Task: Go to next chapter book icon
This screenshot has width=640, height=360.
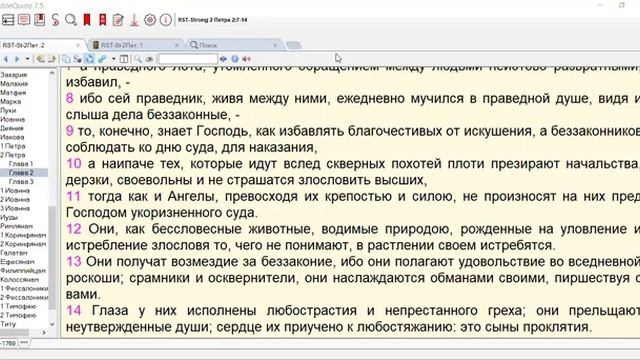Action: pyautogui.click(x=52, y=59)
